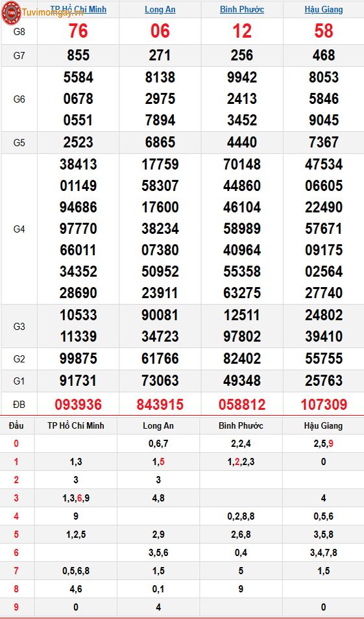The image size is (364, 619).
Task: Click Hậu Giang G5 number 7367
Action: [323, 142]
